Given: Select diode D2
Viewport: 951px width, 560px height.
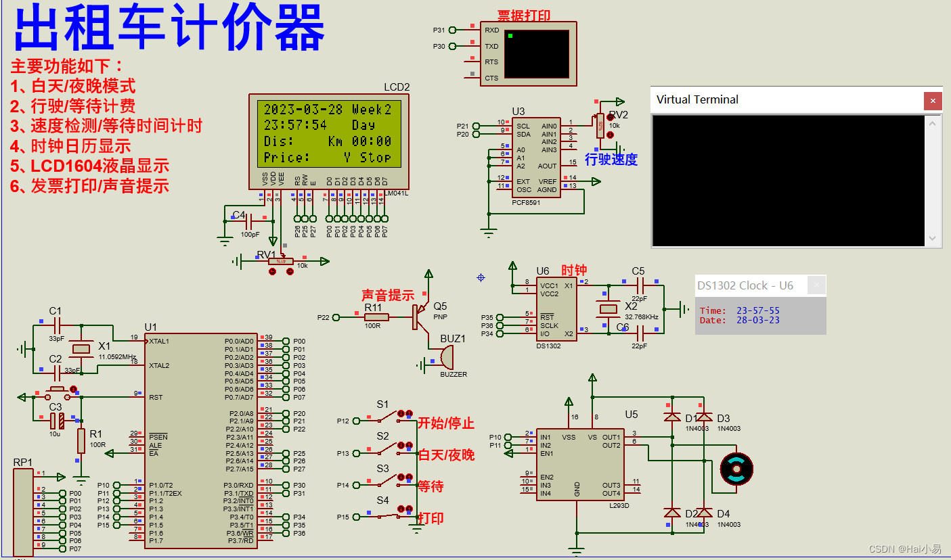Looking at the screenshot, I should pyautogui.click(x=672, y=513).
